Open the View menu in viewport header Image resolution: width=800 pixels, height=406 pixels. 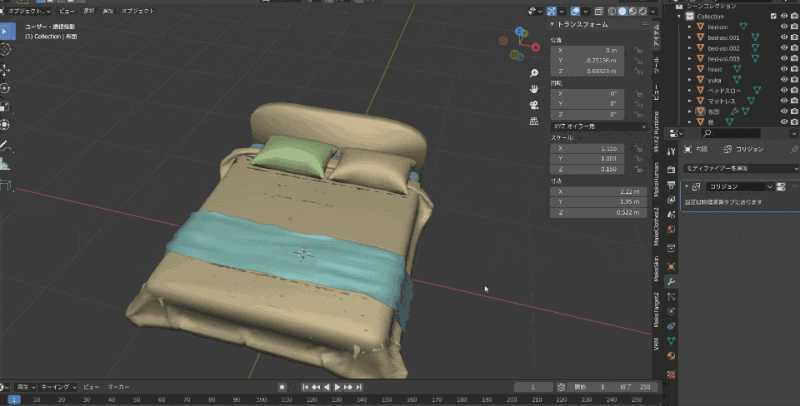click(67, 11)
